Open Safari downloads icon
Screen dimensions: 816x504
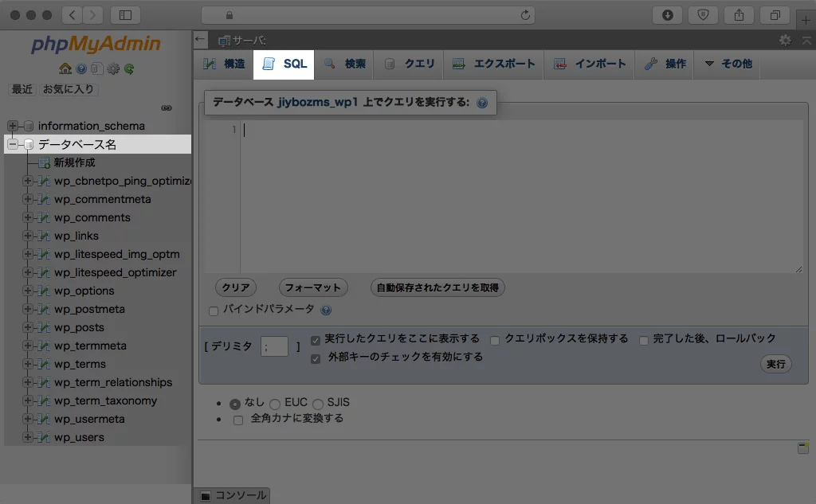coord(667,15)
